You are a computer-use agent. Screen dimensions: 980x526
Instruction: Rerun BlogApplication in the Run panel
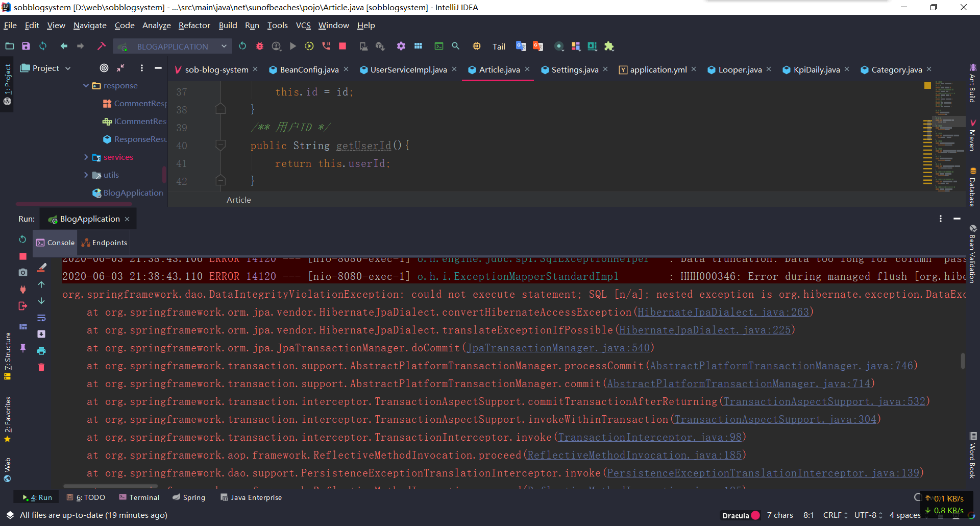click(x=22, y=239)
